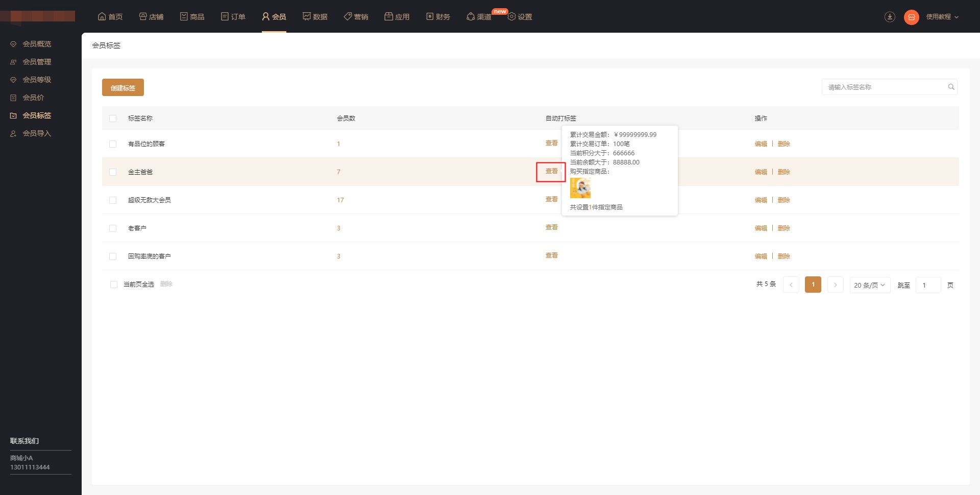Go to next page arrow
Image resolution: width=980 pixels, height=495 pixels.
click(x=835, y=285)
